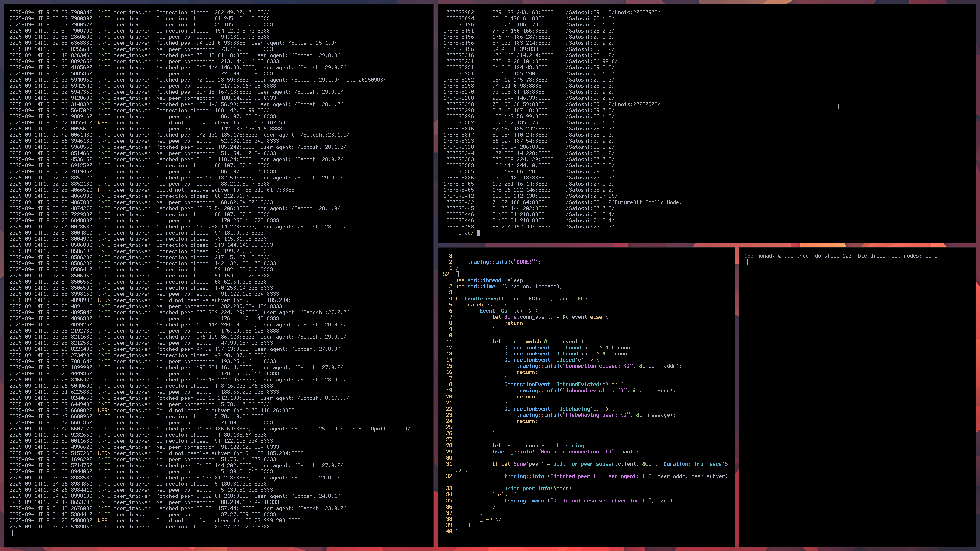Click log line 'New peer connection: 193.251.16.14:8333'
980x551 pixels.
143,361
